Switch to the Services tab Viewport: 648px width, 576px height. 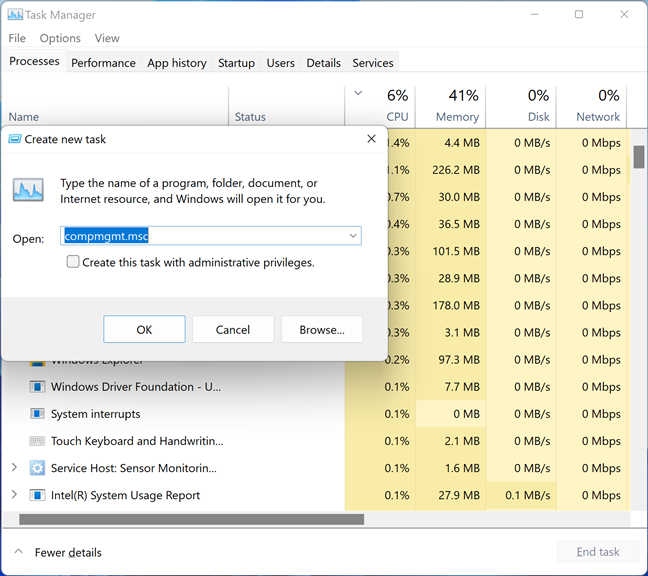coord(373,63)
